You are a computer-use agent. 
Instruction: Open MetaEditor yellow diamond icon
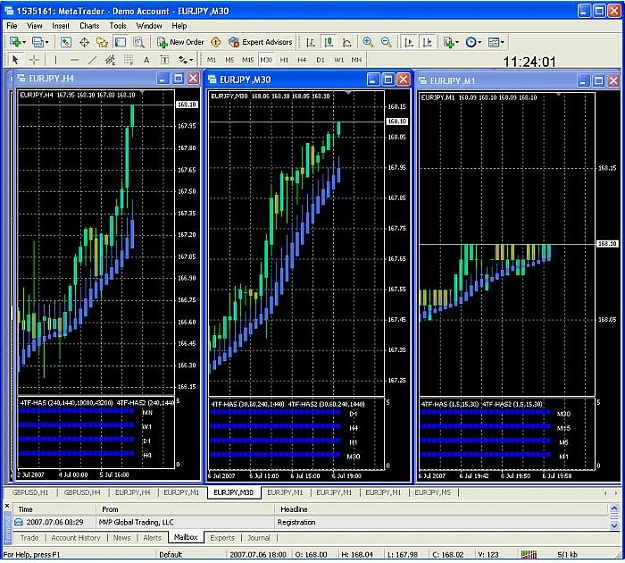216,42
